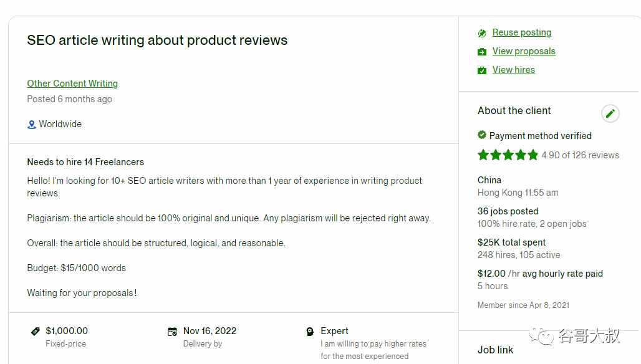Click the five-star client rating
641x364 pixels.
pos(508,155)
